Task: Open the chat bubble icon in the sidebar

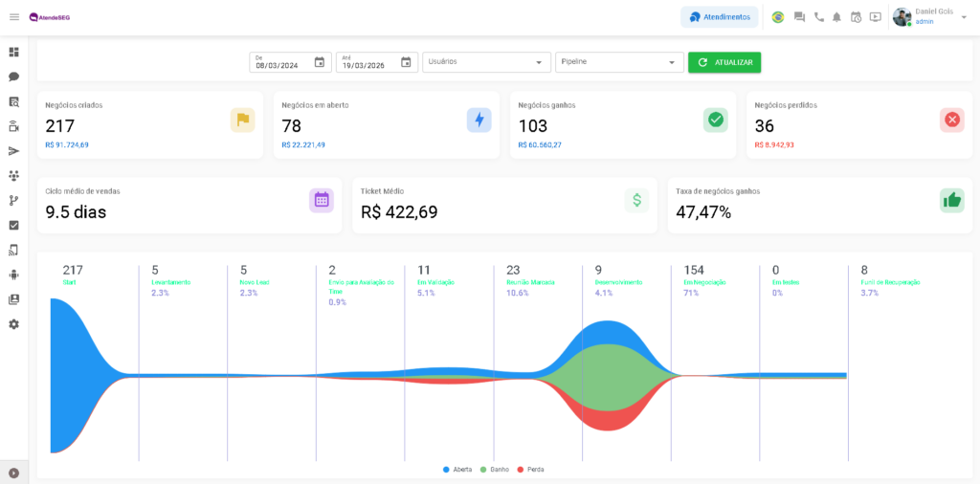Action: [13, 77]
